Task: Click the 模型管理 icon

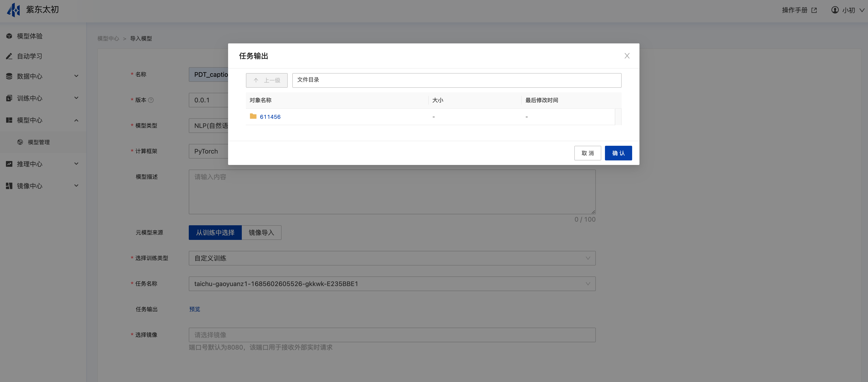Action: pos(20,142)
